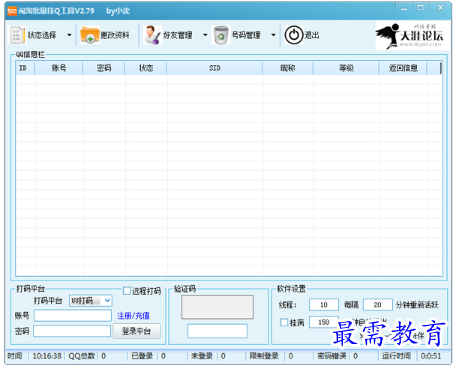Expand the 号码管理 dropdown arrow
454x365 pixels.
point(273,35)
